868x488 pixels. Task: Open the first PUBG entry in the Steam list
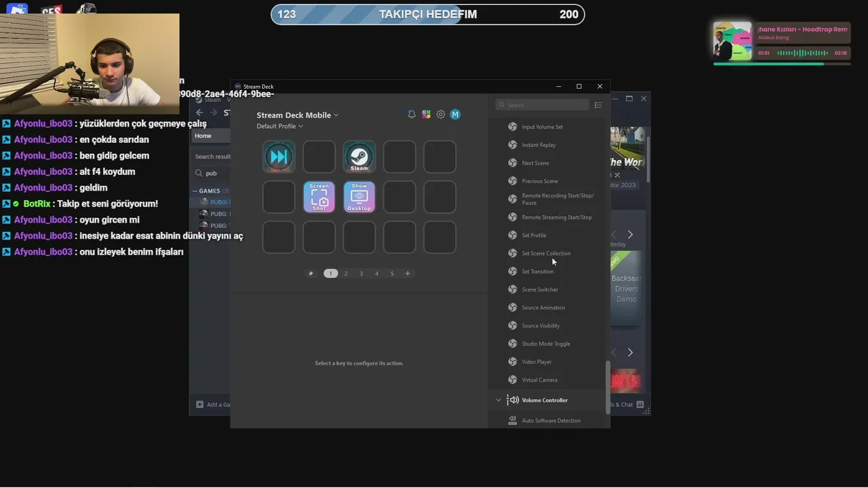coord(215,202)
